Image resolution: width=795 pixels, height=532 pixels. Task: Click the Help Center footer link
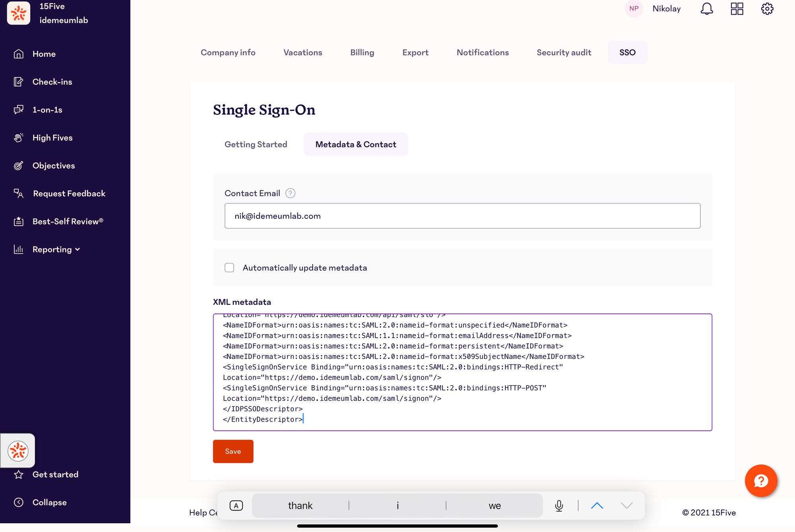coord(203,513)
